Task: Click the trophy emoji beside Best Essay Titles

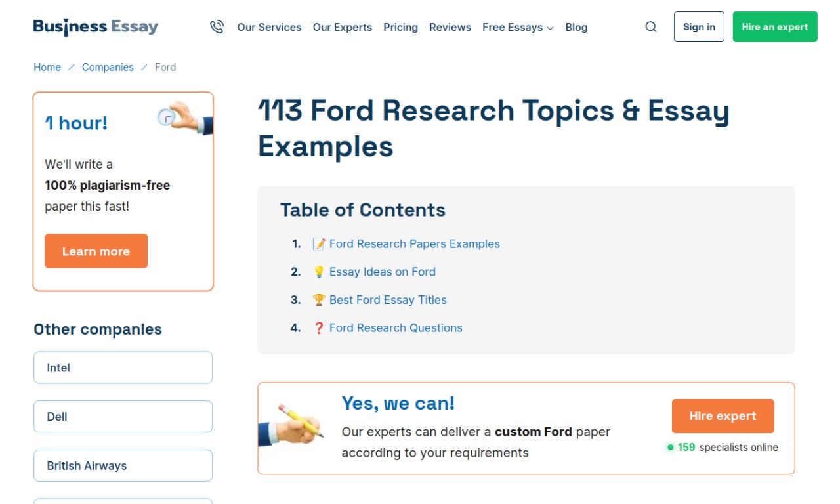Action: (319, 300)
